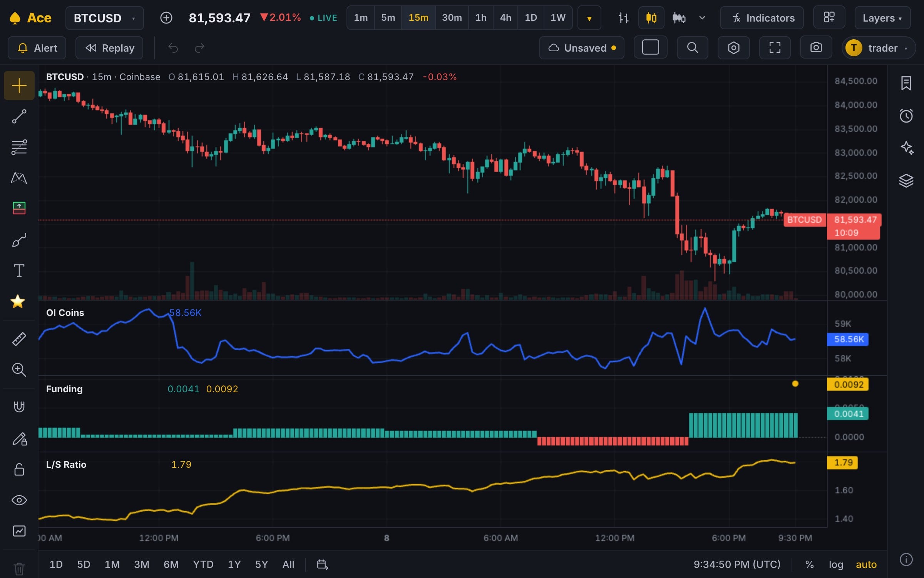Select the Text annotation tool
924x578 pixels.
19,271
